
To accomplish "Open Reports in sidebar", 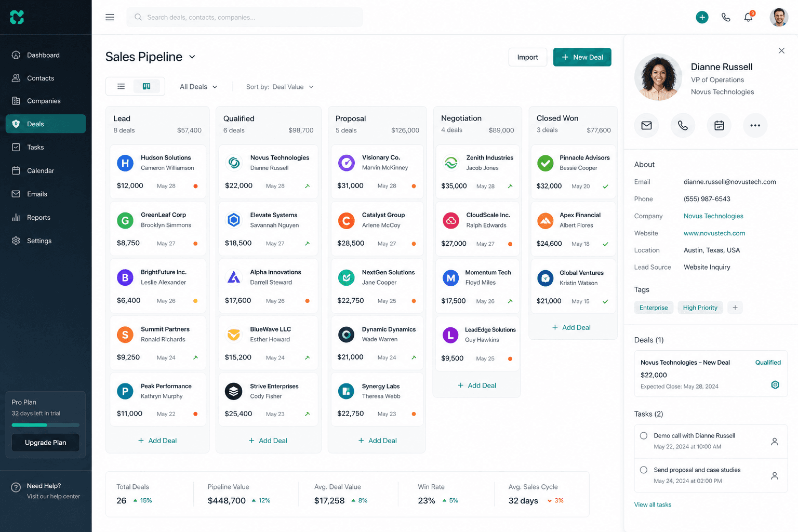I will [x=46, y=217].
